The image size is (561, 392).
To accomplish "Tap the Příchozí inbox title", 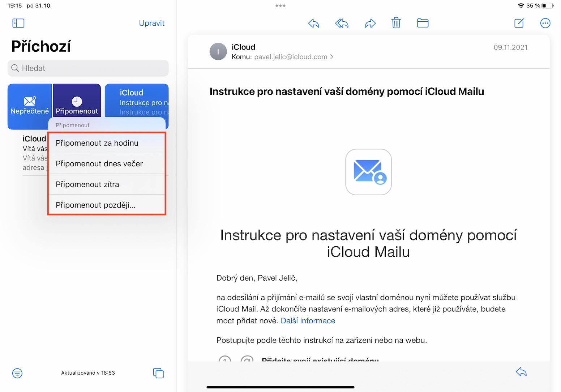I will coord(41,46).
